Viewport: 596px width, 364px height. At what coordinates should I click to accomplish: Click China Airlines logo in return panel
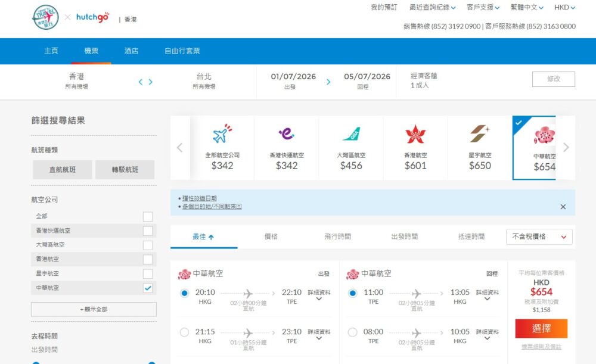click(x=352, y=274)
